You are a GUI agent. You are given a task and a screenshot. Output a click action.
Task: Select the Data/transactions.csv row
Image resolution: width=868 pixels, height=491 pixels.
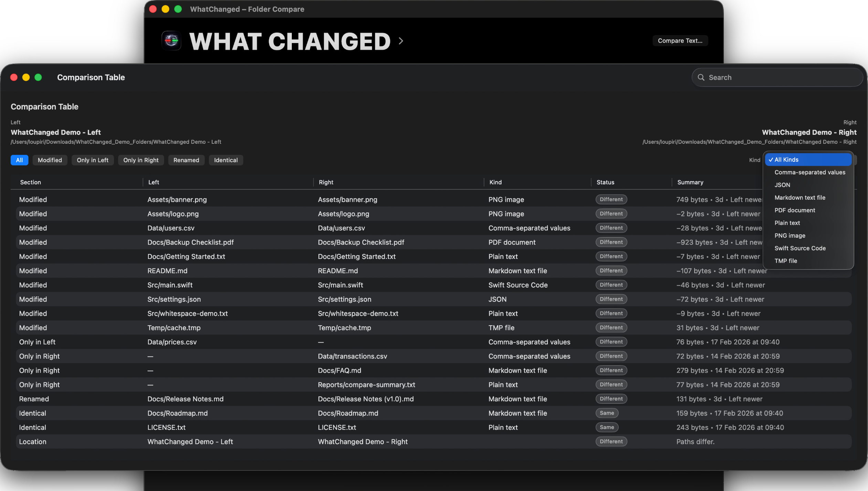click(x=434, y=356)
